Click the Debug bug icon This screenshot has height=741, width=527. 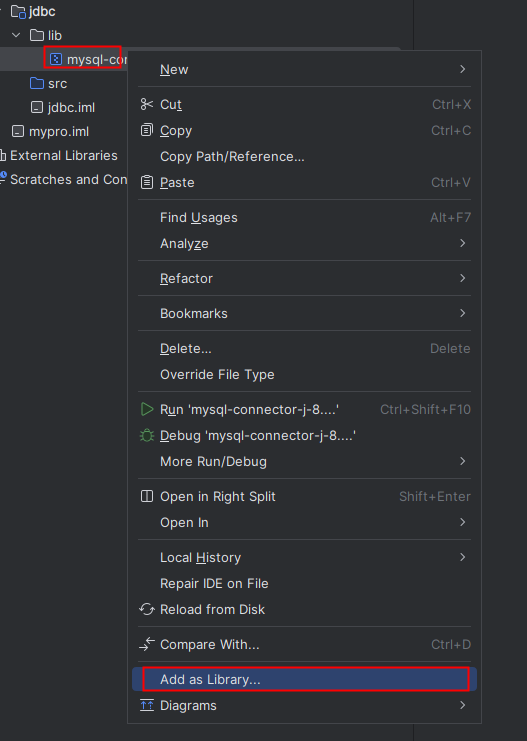147,435
